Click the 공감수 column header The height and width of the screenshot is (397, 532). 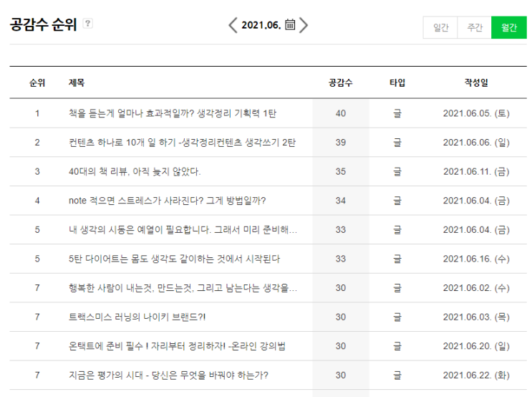tap(341, 82)
